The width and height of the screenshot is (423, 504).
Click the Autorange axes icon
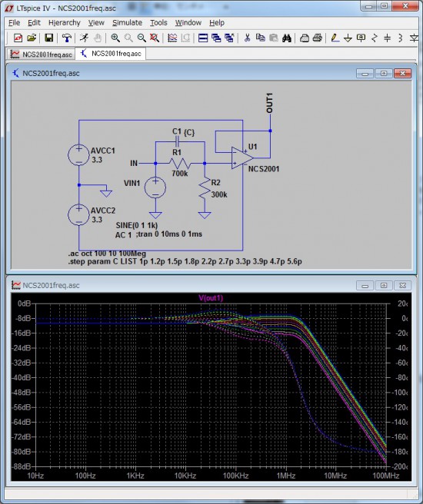coord(185,38)
